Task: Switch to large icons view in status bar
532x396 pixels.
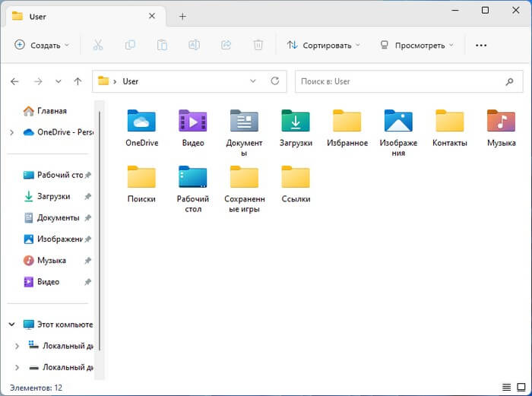Action: click(521, 387)
